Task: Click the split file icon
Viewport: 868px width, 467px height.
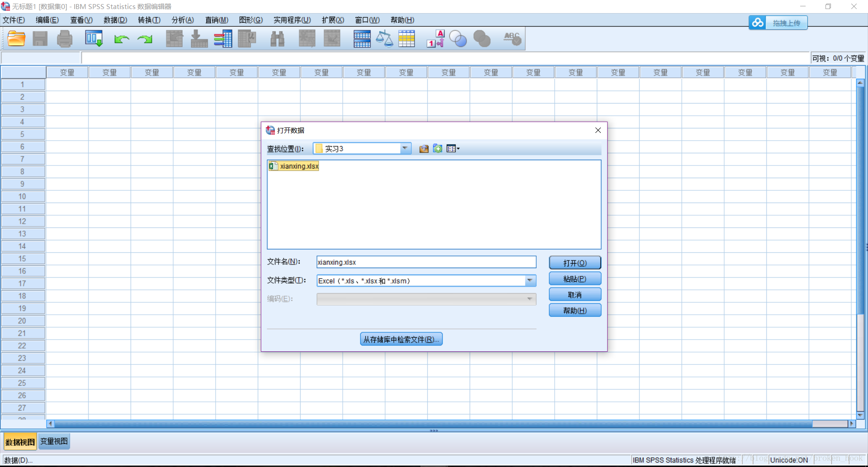Action: click(362, 39)
